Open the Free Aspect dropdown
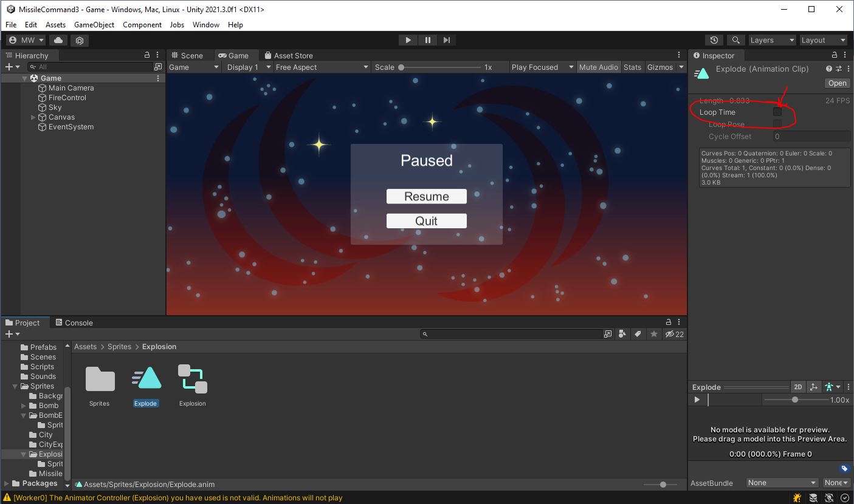854x504 pixels. [x=321, y=67]
